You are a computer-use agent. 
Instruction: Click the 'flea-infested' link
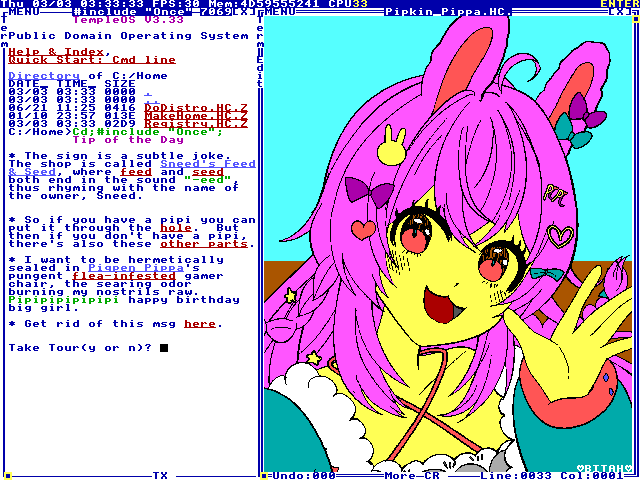tap(124, 276)
